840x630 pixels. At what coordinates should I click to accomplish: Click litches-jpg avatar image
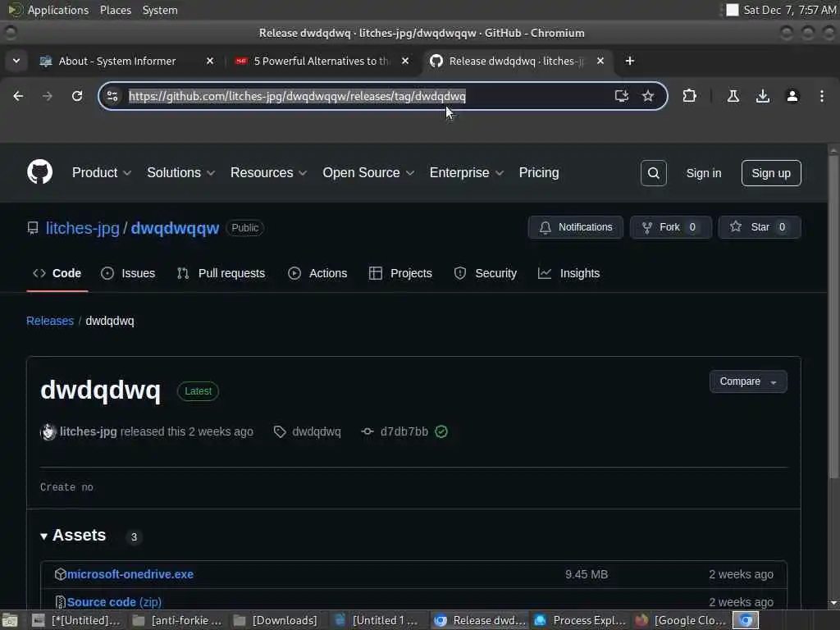pyautogui.click(x=48, y=431)
